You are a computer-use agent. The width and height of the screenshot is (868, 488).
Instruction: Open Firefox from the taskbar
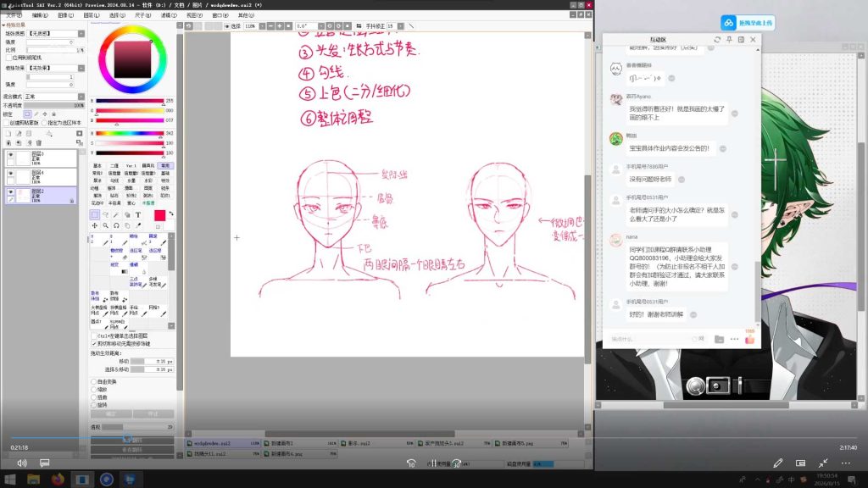(58, 480)
